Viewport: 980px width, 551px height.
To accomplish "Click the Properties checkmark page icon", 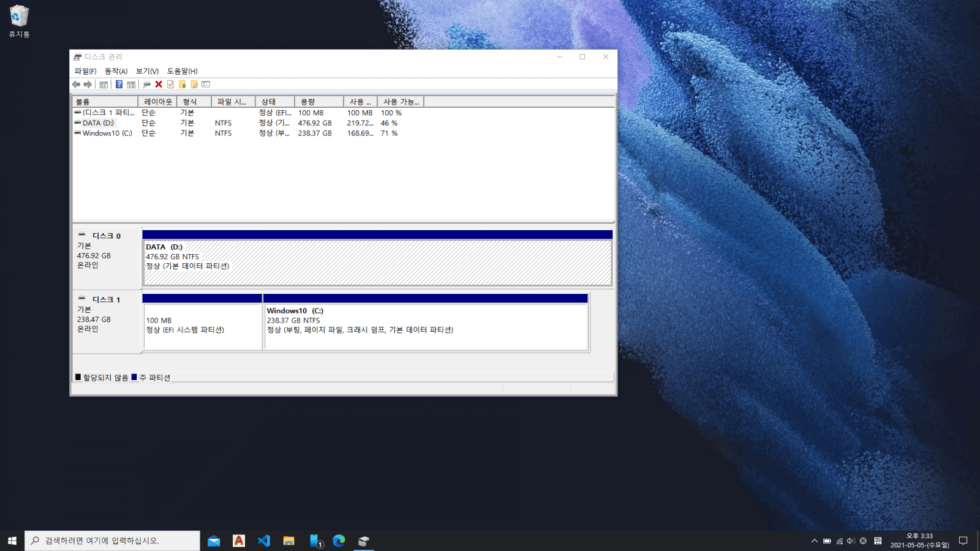I will click(x=170, y=84).
